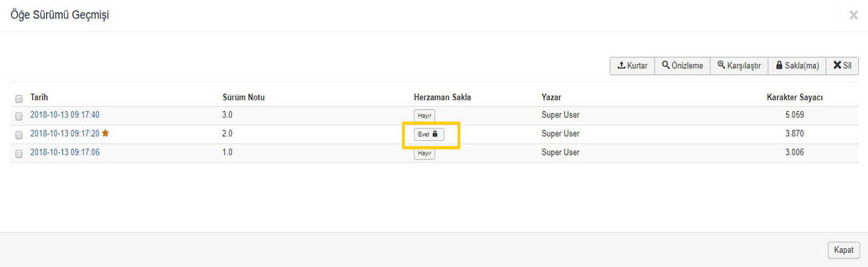This screenshot has width=868, height=267.
Task: Mark the checkbox for version 1.0 row
Action: coord(19,154)
